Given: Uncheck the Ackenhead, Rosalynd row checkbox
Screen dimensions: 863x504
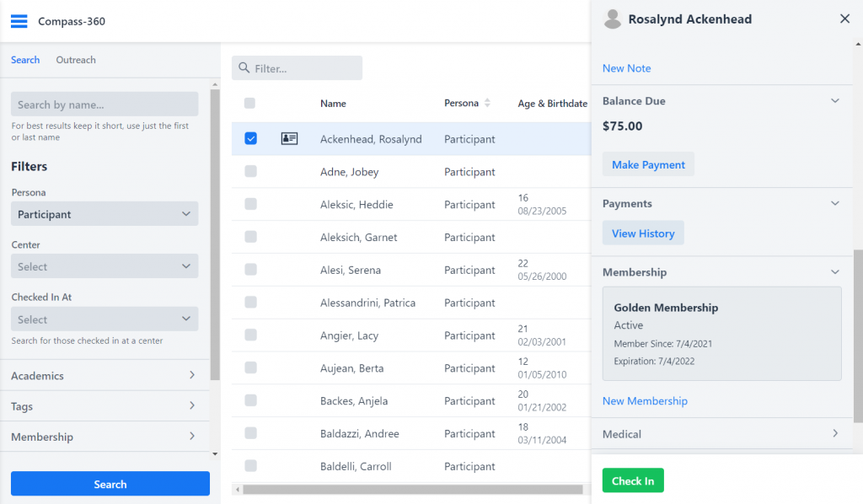Looking at the screenshot, I should click(x=250, y=139).
